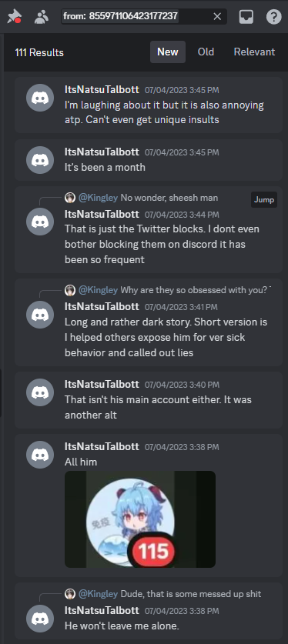Click the Jump button on the Twitter blocks message
The height and width of the screenshot is (644, 288).
point(264,199)
